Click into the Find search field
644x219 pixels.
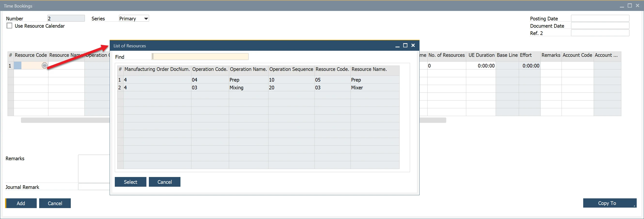[x=200, y=57]
